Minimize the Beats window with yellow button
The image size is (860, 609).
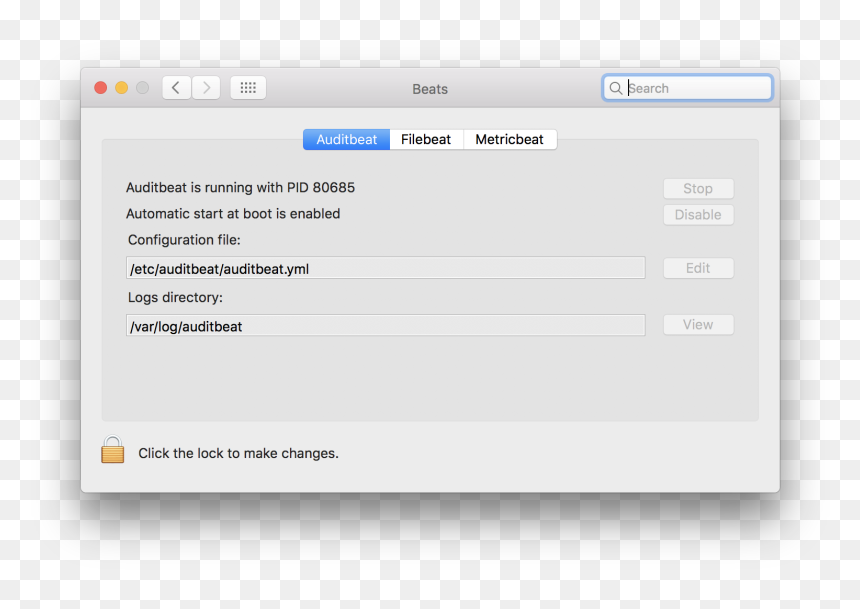click(x=121, y=88)
